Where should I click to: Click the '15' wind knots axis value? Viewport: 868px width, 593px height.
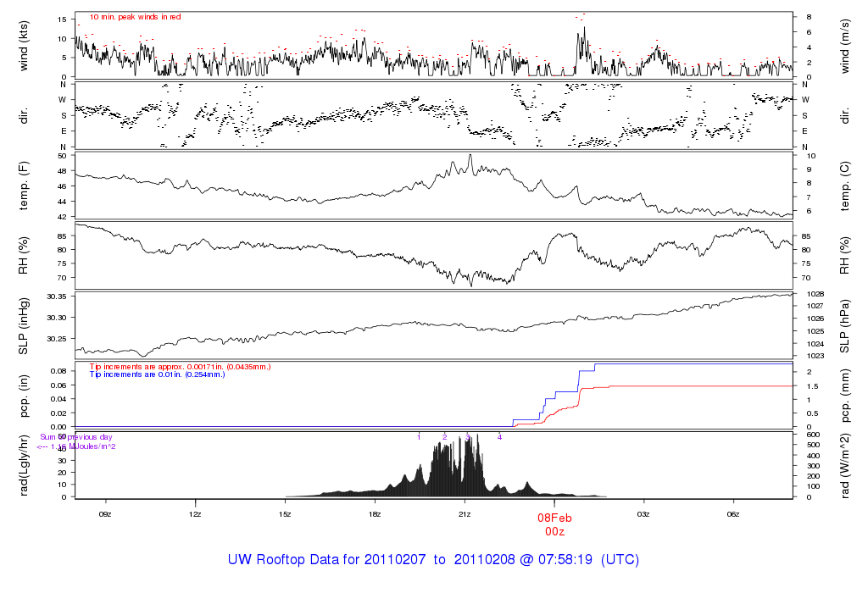pyautogui.click(x=62, y=19)
